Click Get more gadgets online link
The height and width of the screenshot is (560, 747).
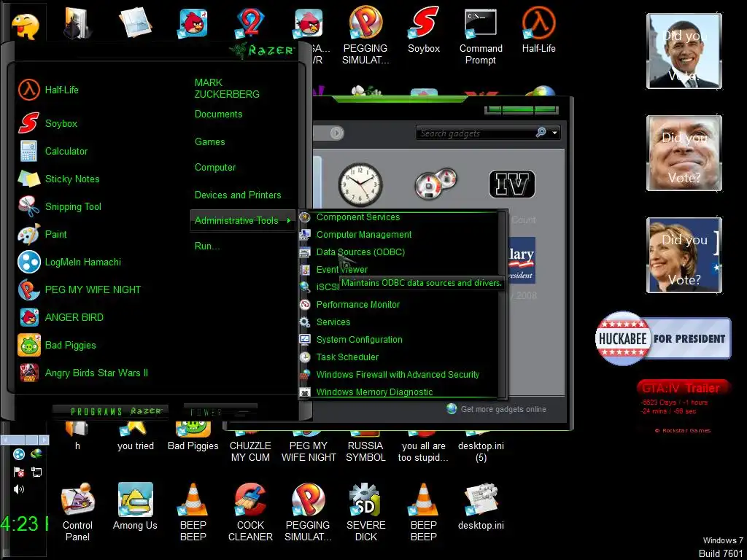coord(497,409)
